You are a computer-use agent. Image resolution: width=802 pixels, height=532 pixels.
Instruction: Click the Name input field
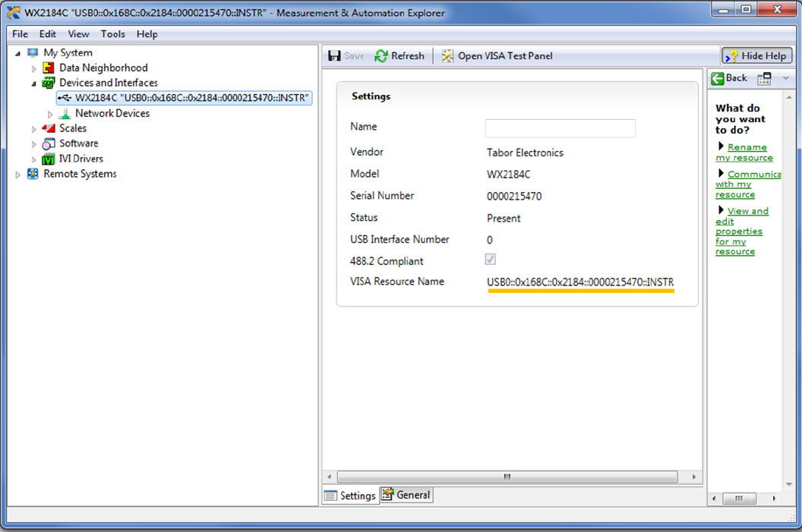click(560, 128)
